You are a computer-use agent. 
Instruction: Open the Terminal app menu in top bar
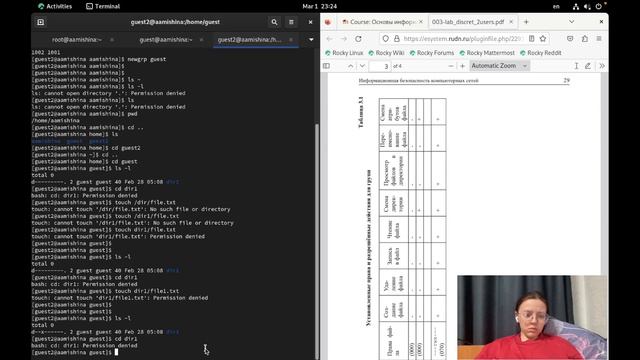[103, 6]
